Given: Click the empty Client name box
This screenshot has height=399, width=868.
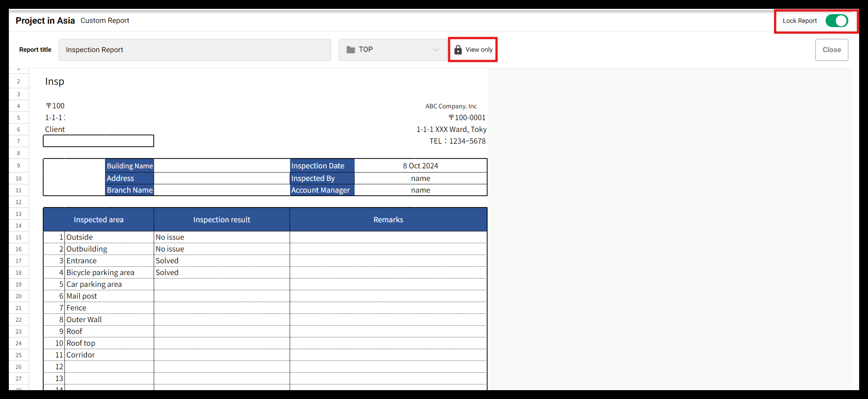Looking at the screenshot, I should click(98, 141).
